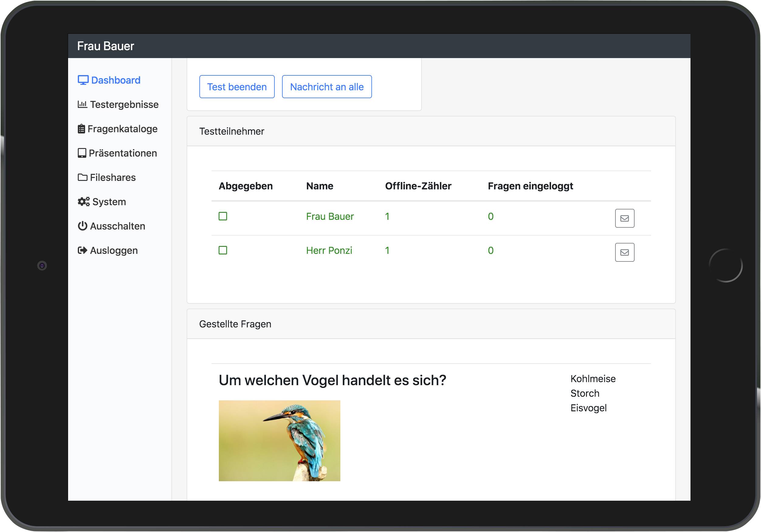Image resolution: width=761 pixels, height=532 pixels.
Task: Select participant name Herr Ponzi
Action: tap(329, 250)
